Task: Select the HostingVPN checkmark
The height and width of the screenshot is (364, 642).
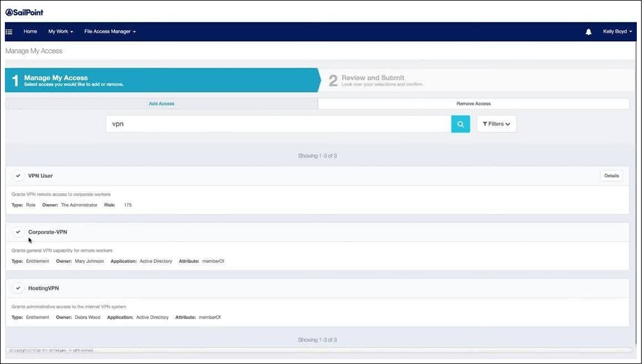Action: pyautogui.click(x=18, y=288)
